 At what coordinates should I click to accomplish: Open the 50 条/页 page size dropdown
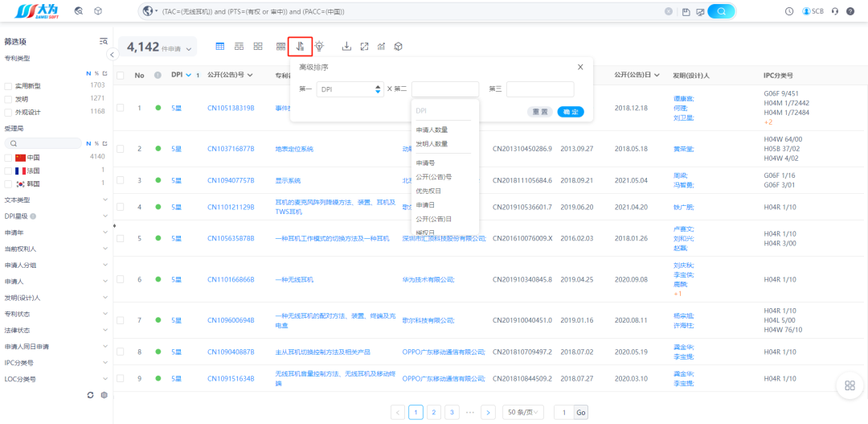[523, 412]
